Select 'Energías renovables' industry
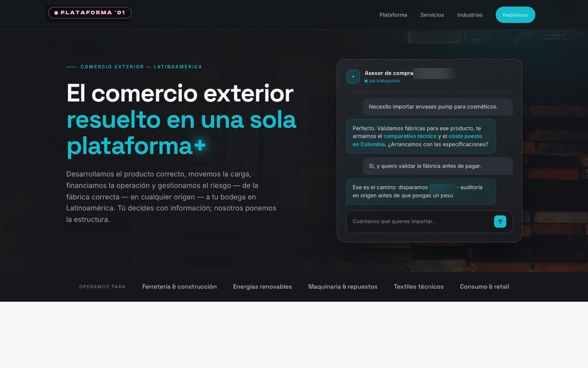The height and width of the screenshot is (368, 588). point(262,287)
